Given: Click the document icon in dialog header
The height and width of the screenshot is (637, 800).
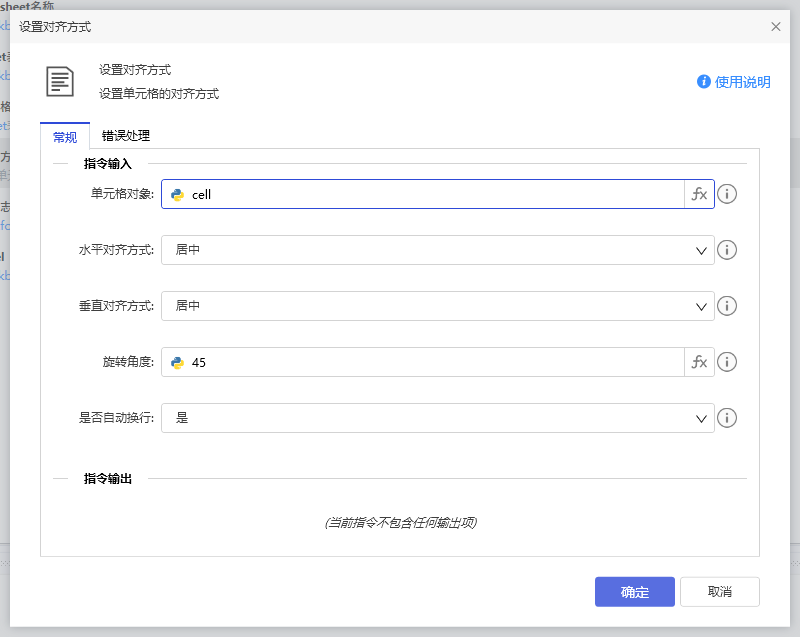Looking at the screenshot, I should coord(61,81).
